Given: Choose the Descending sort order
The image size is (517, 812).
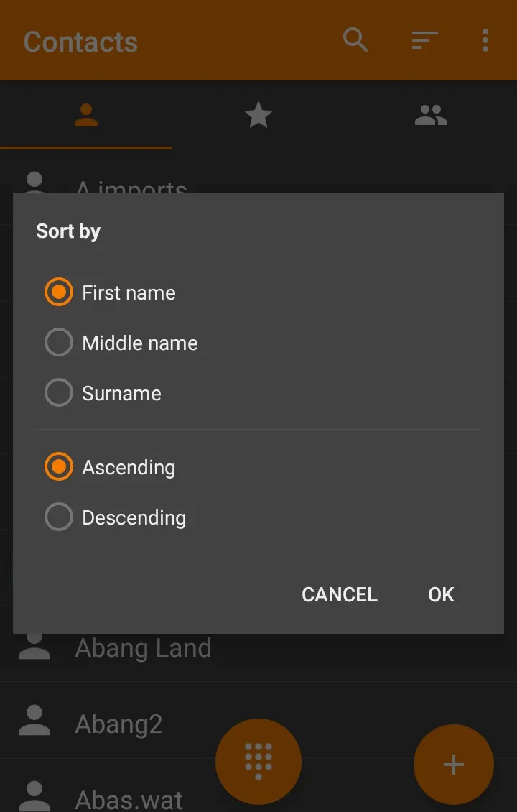Looking at the screenshot, I should 115,517.
